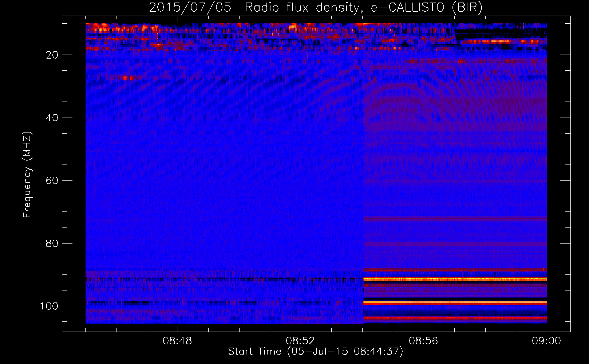Image resolution: width=589 pixels, height=364 pixels.
Task: Click the 08:52 time tick label
Action: pyautogui.click(x=300, y=341)
